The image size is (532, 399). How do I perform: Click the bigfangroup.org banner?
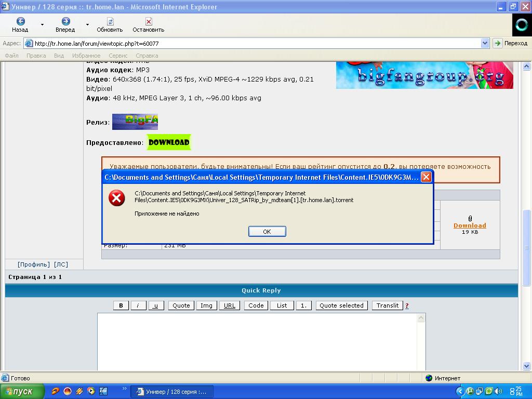424,75
